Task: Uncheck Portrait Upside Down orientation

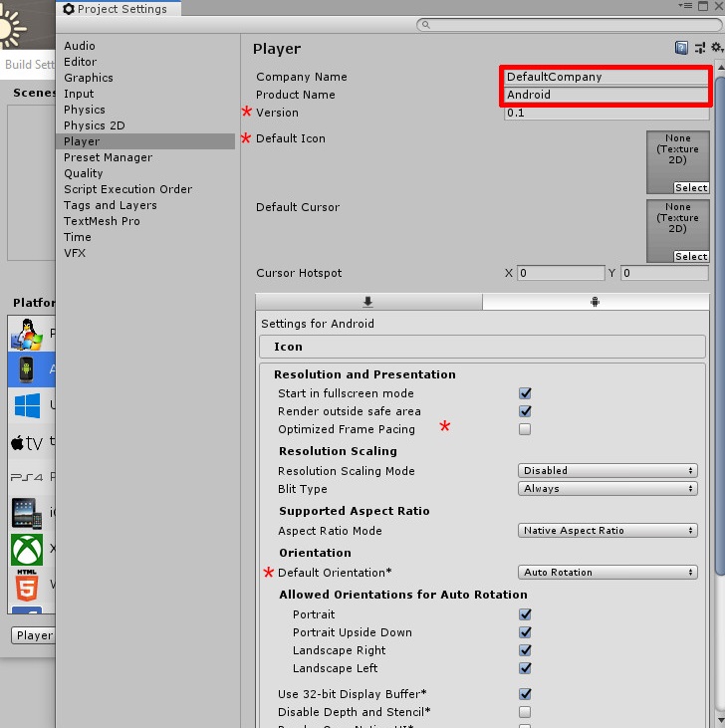Action: (x=525, y=632)
